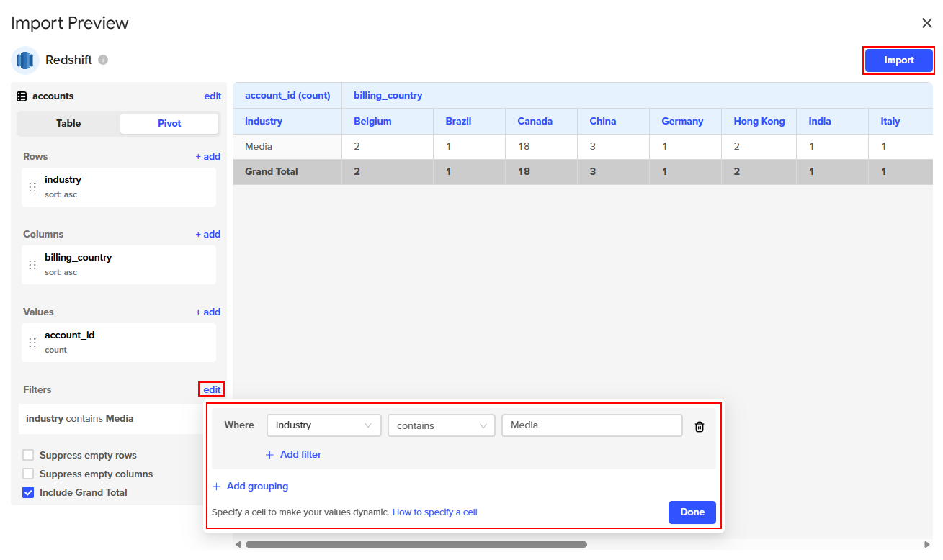Open the info icon beside Redshift
This screenshot has height=560, width=943.
click(x=103, y=60)
